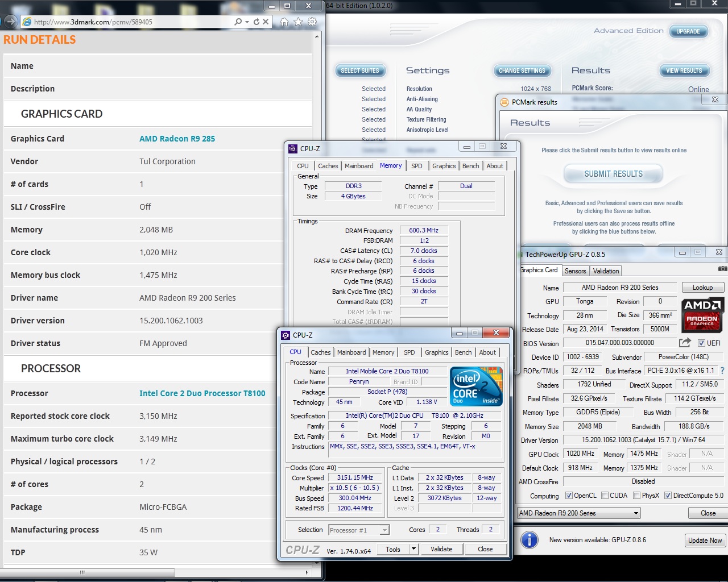Click the Tools button in CPU-Z
728x582 pixels.
tap(393, 549)
